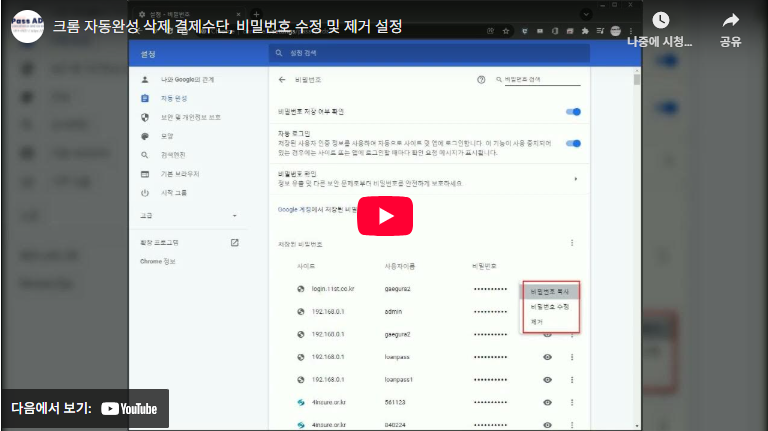Open new tab with plus button

click(256, 14)
